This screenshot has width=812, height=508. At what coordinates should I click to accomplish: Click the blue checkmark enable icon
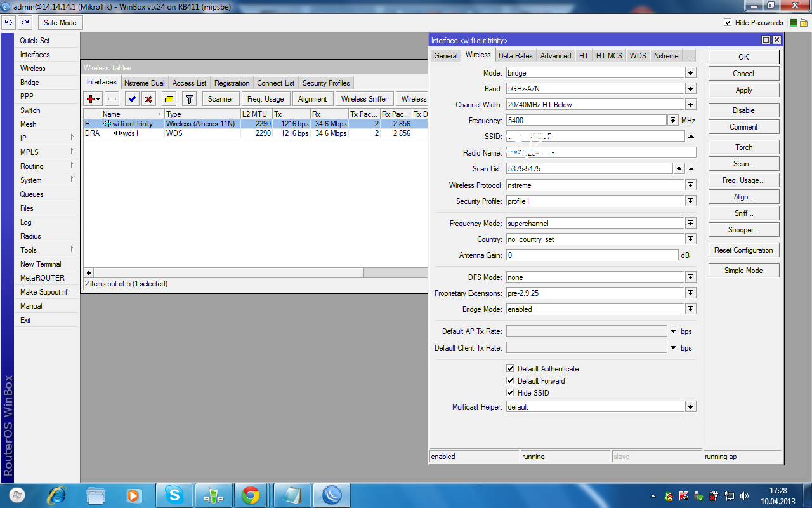pyautogui.click(x=132, y=99)
